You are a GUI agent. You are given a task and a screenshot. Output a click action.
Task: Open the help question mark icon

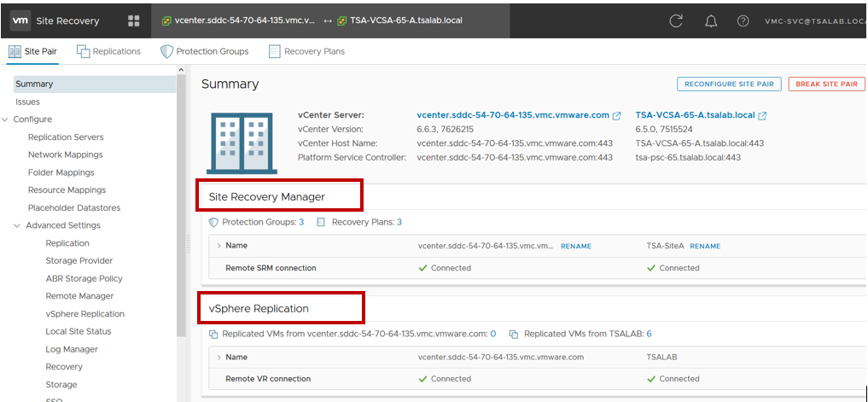coord(743,20)
